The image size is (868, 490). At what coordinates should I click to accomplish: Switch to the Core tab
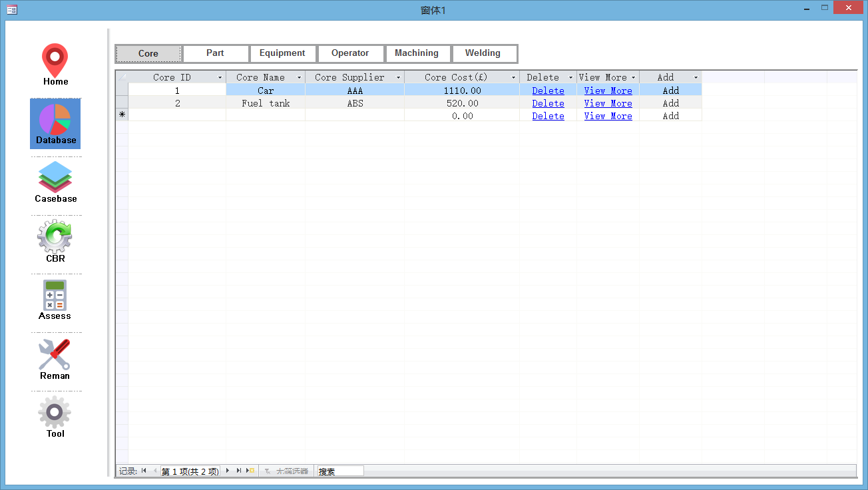148,54
